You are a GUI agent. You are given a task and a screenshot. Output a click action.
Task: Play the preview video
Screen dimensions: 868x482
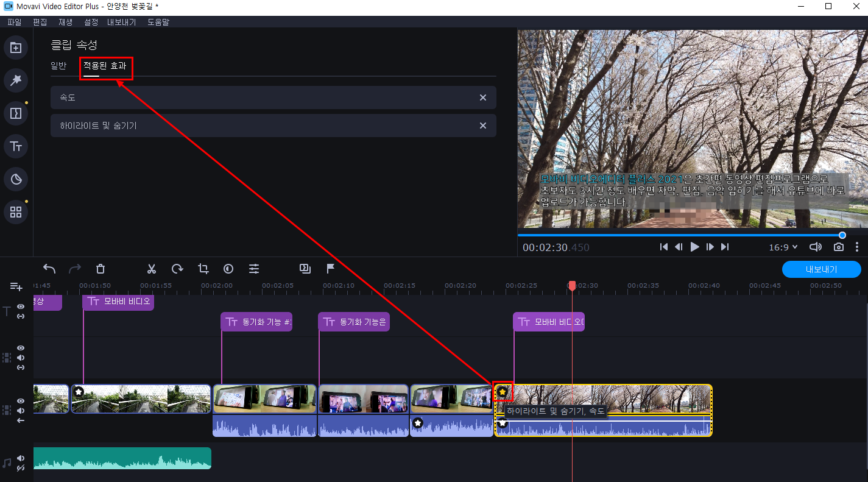694,247
